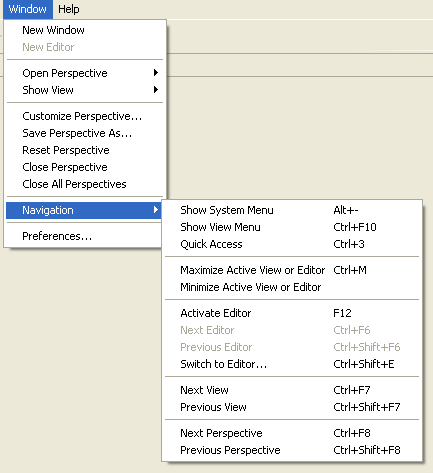
Task: Choose Previous View
Action: (x=292, y=407)
